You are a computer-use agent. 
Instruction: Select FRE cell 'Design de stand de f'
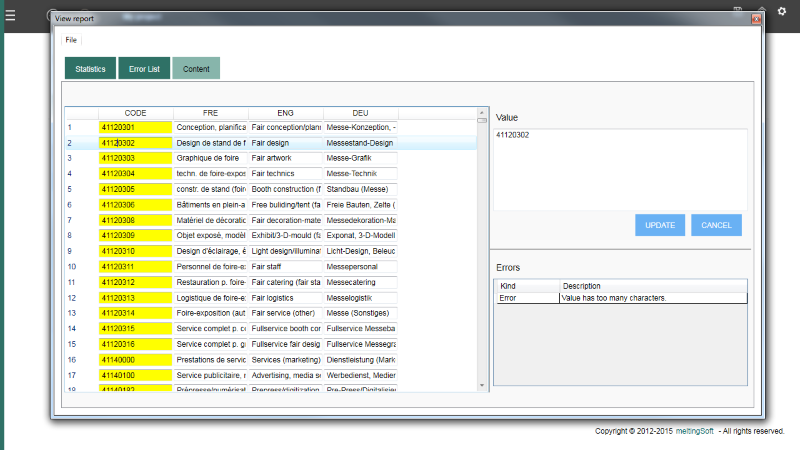(x=210, y=143)
